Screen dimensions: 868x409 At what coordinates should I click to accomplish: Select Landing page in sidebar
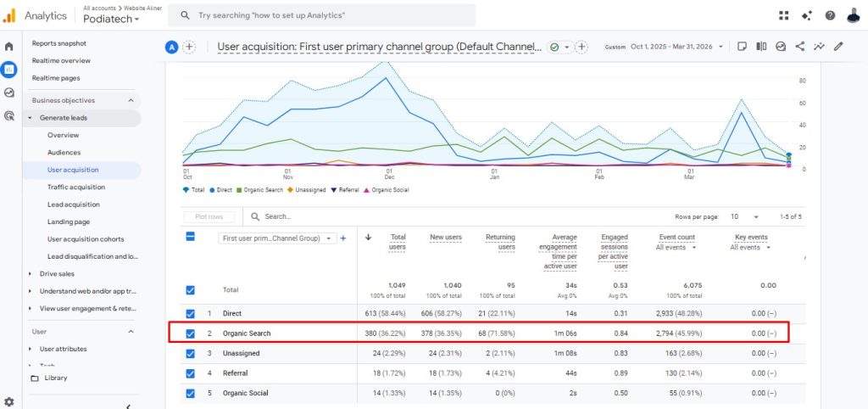click(68, 221)
